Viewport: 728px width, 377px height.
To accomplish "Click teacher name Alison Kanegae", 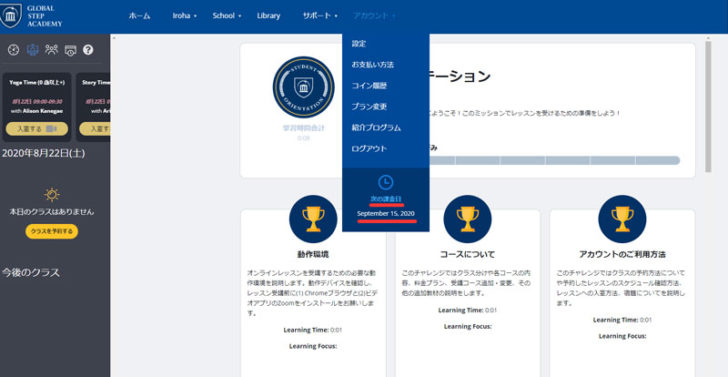I will tap(42, 111).
